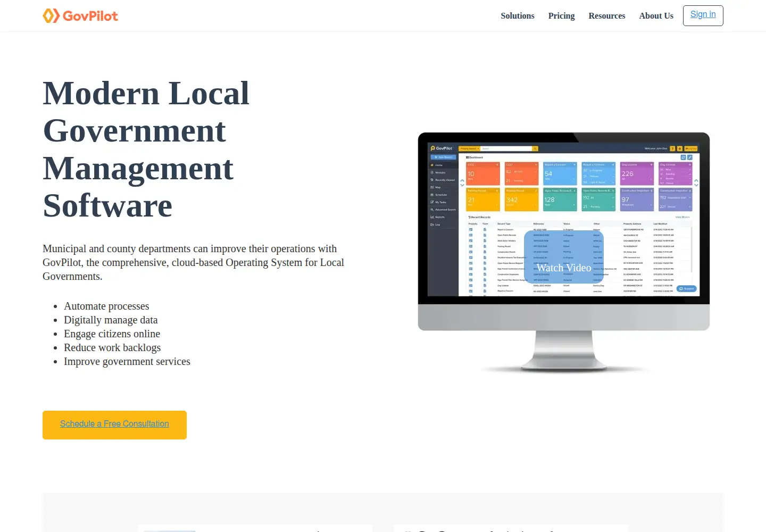Select the "Digitally manage data" bullet
The height and width of the screenshot is (532, 766).
(111, 320)
